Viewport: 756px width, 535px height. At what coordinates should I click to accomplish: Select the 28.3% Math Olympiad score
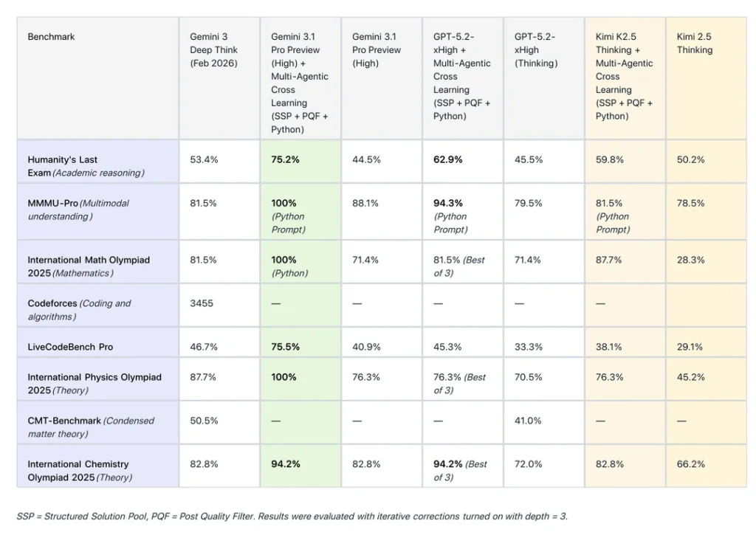point(690,260)
